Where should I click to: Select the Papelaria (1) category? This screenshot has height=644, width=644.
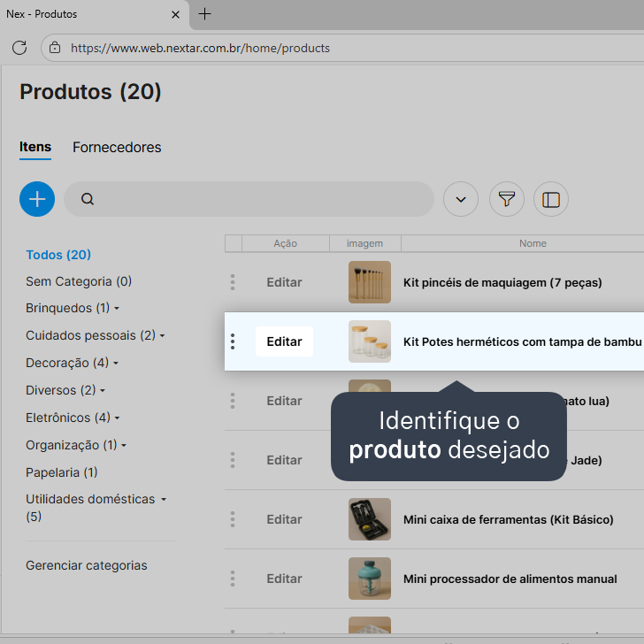[62, 472]
